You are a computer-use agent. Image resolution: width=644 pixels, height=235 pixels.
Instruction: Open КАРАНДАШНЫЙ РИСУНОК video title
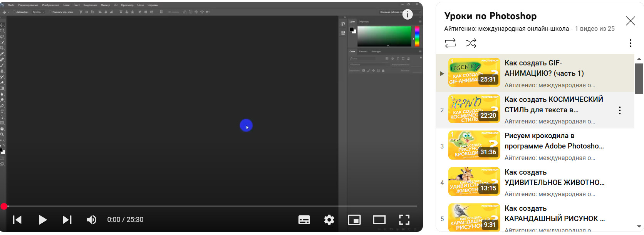555,213
